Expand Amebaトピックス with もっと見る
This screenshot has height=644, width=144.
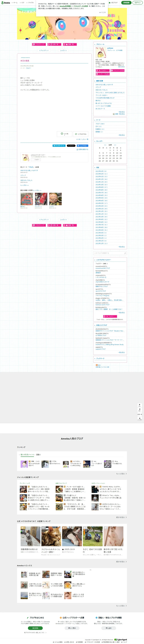pos(121,606)
